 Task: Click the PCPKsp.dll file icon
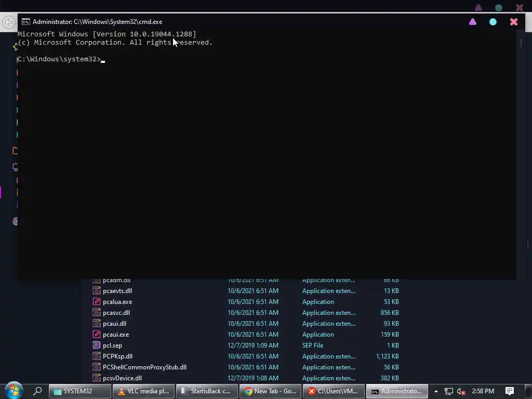pyautogui.click(x=97, y=356)
